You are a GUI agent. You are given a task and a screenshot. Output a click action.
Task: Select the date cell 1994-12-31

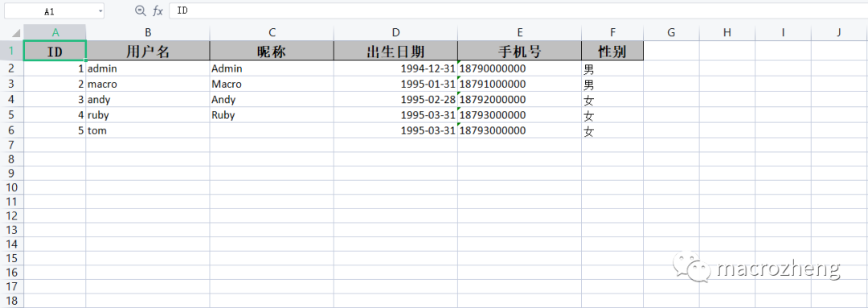pos(395,68)
